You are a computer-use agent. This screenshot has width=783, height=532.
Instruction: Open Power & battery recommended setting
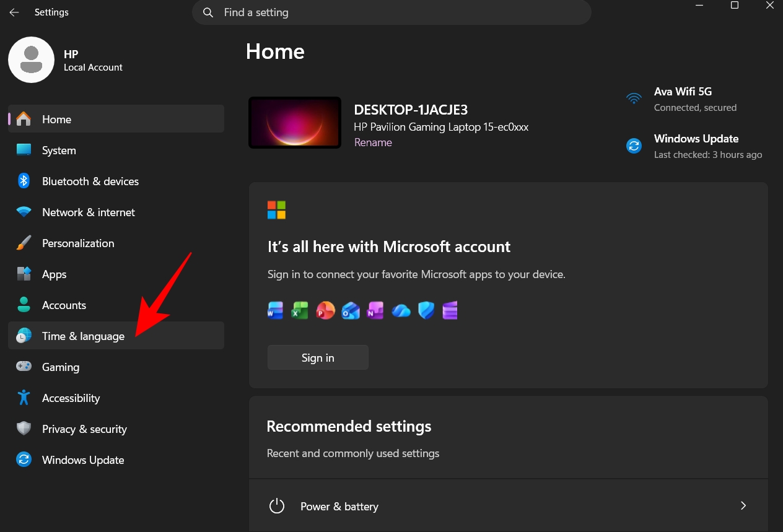coord(508,506)
